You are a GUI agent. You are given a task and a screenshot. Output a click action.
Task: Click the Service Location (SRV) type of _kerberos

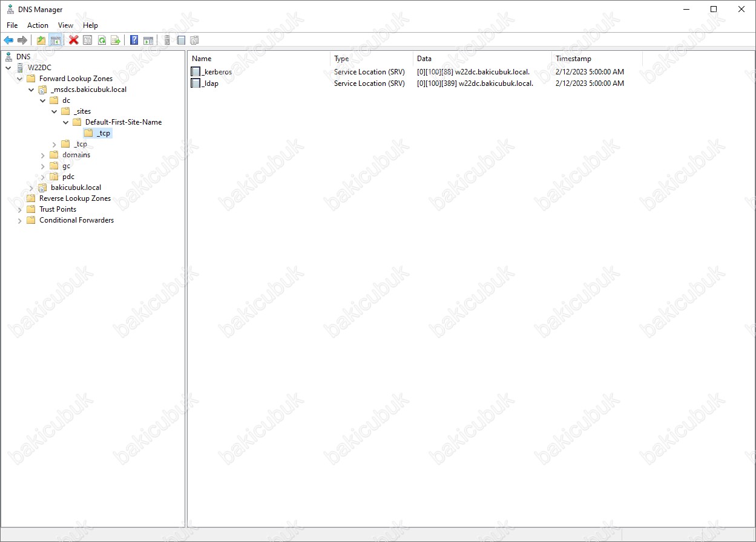pyautogui.click(x=369, y=72)
